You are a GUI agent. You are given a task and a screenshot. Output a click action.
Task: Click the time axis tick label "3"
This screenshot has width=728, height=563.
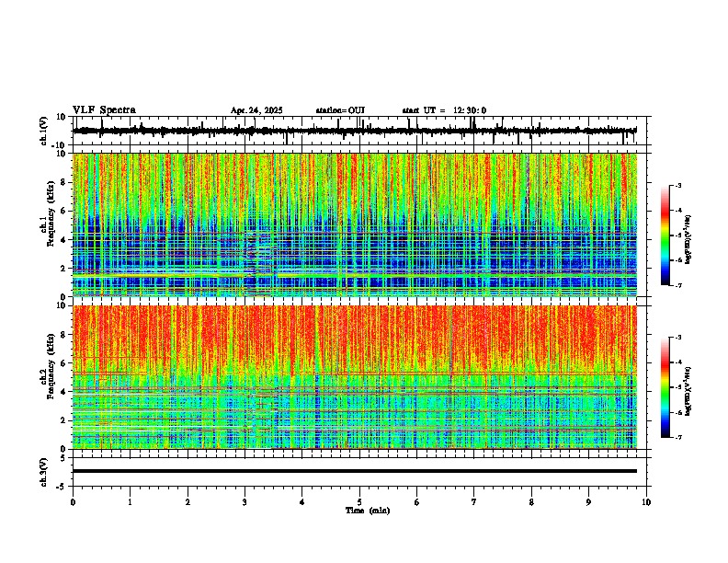click(x=245, y=502)
